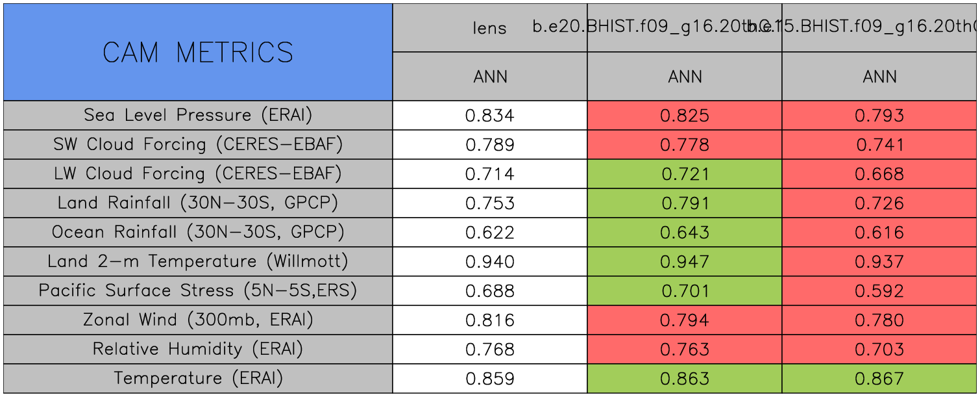Select the Sea Level Pressure (ERAI) row label
The image size is (980, 397).
[x=198, y=115]
